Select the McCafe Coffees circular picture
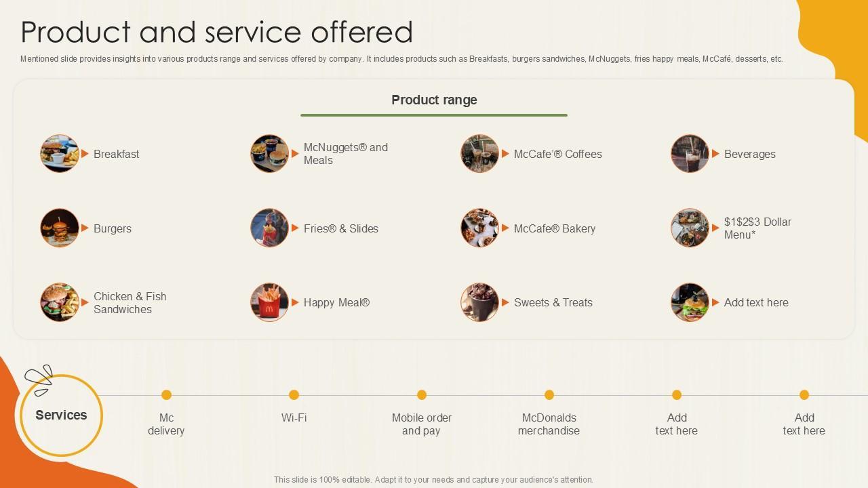This screenshot has width=868, height=488. [x=480, y=153]
